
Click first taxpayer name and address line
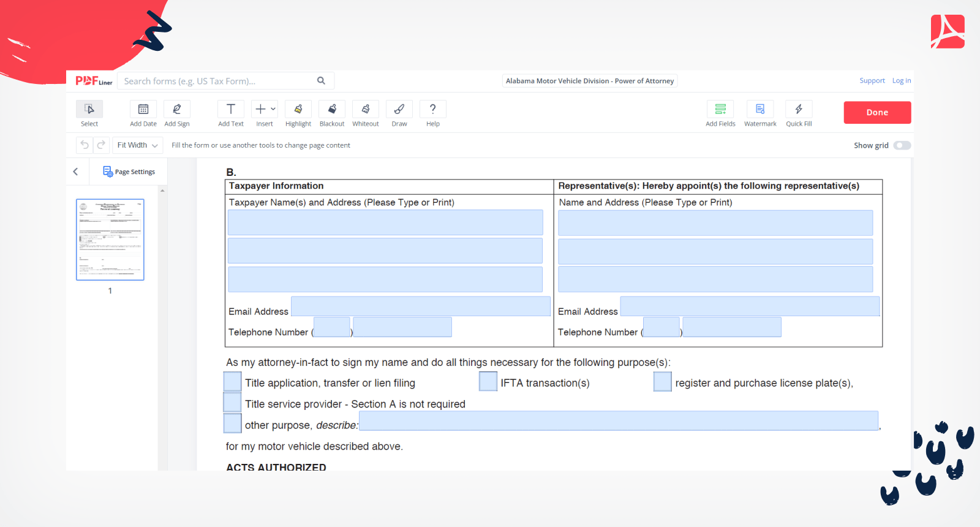coord(385,222)
